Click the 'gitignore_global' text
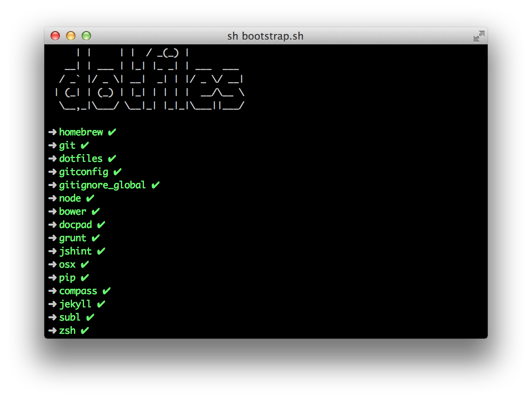Image resolution: width=532 pixels, height=400 pixels. pos(102,185)
